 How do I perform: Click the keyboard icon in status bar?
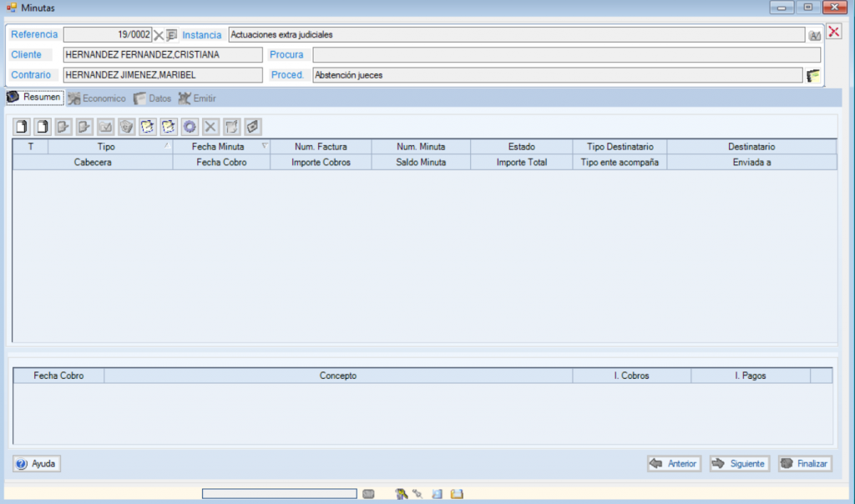pos(368,494)
